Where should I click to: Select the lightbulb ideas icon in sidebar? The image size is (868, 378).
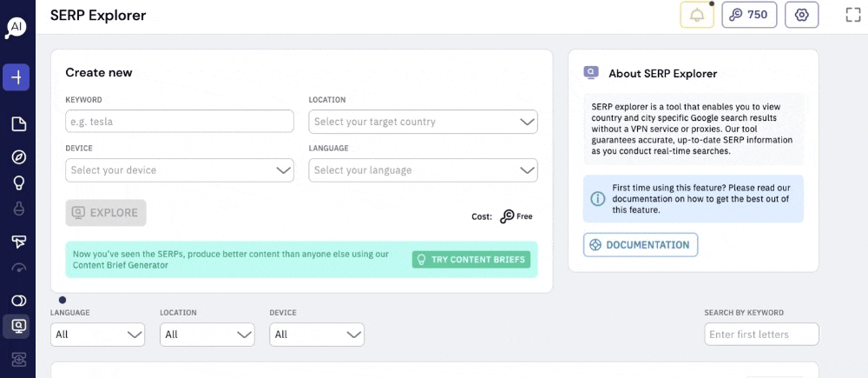click(x=19, y=182)
